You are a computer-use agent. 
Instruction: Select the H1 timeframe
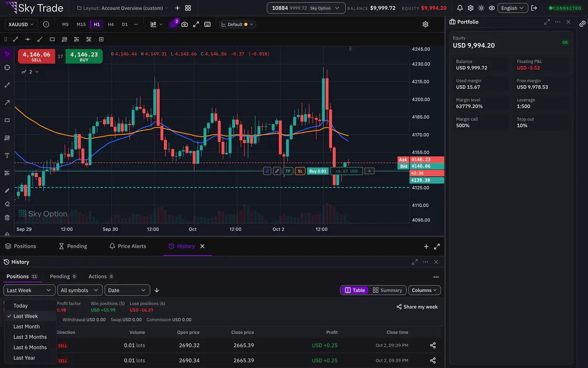[x=96, y=24]
